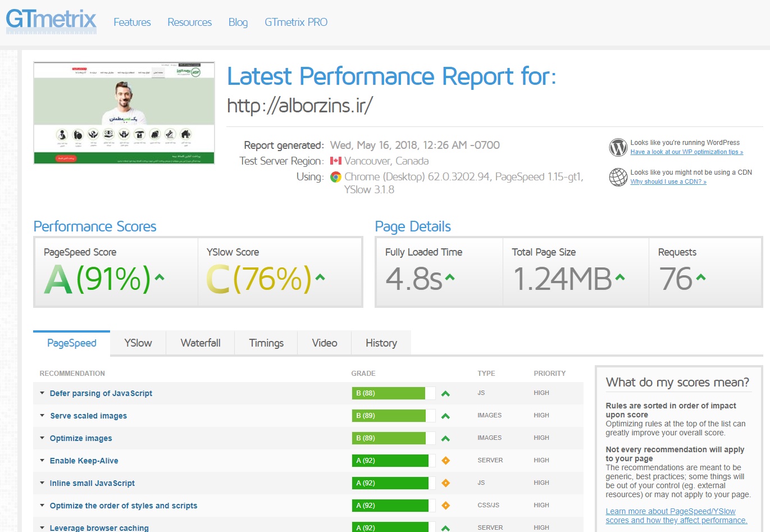
Task: Click orange diamond in Optimize order of styles row
Action: tap(445, 506)
